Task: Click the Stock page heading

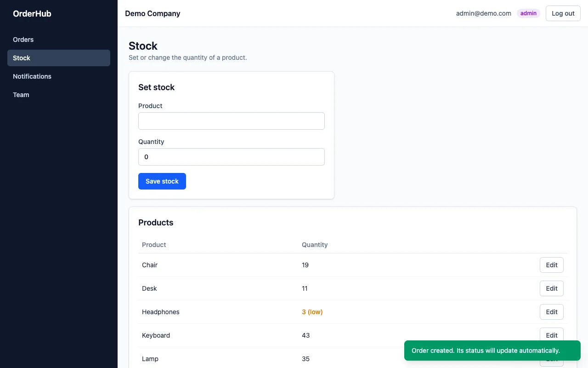Action: pos(143,46)
